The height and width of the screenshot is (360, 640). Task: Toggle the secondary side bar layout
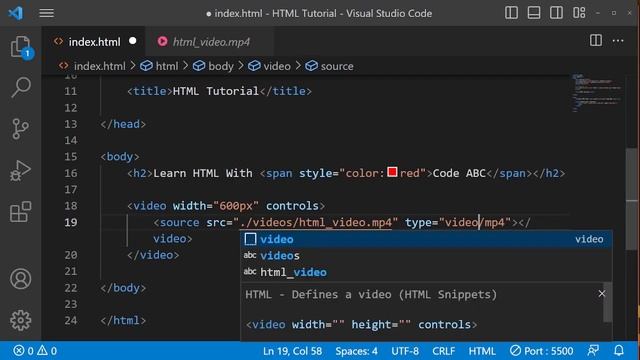(x=556, y=13)
